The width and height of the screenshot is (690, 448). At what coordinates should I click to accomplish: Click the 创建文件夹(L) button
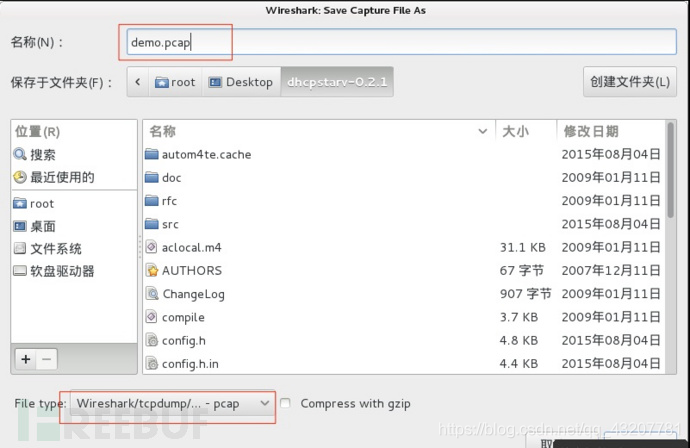[630, 82]
